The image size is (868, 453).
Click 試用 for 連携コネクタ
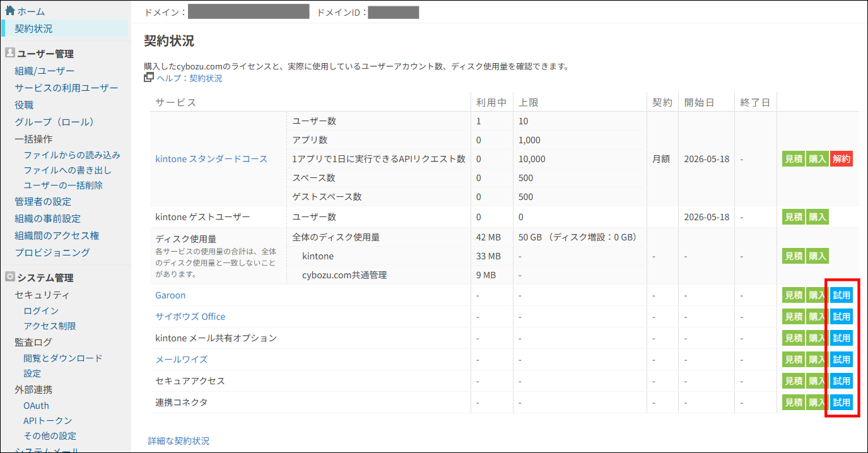[841, 403]
